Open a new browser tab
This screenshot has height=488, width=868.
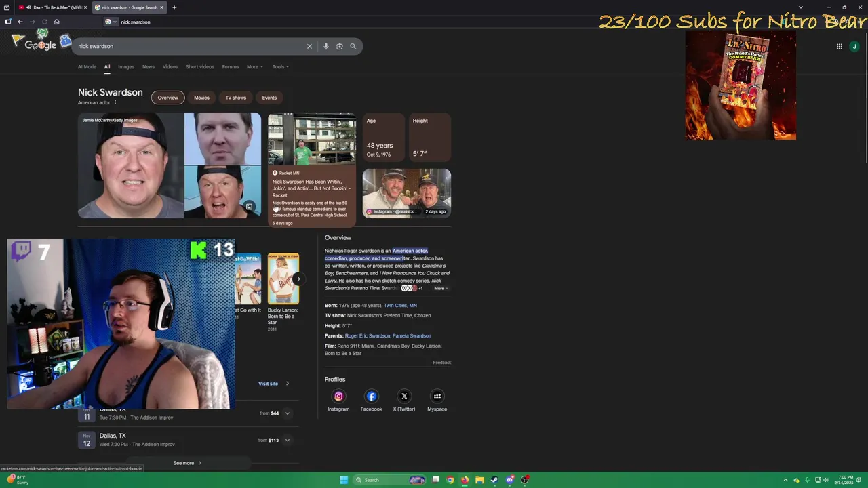point(174,7)
